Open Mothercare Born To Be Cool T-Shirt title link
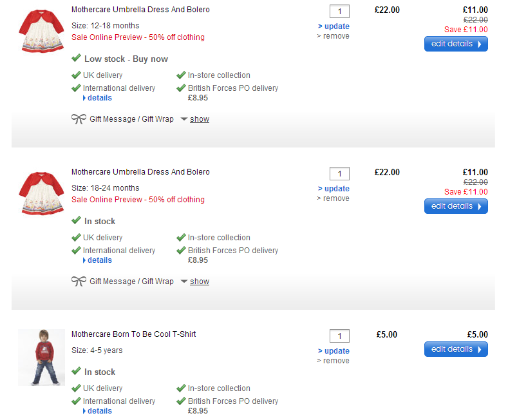The width and height of the screenshot is (508, 420). pos(133,334)
